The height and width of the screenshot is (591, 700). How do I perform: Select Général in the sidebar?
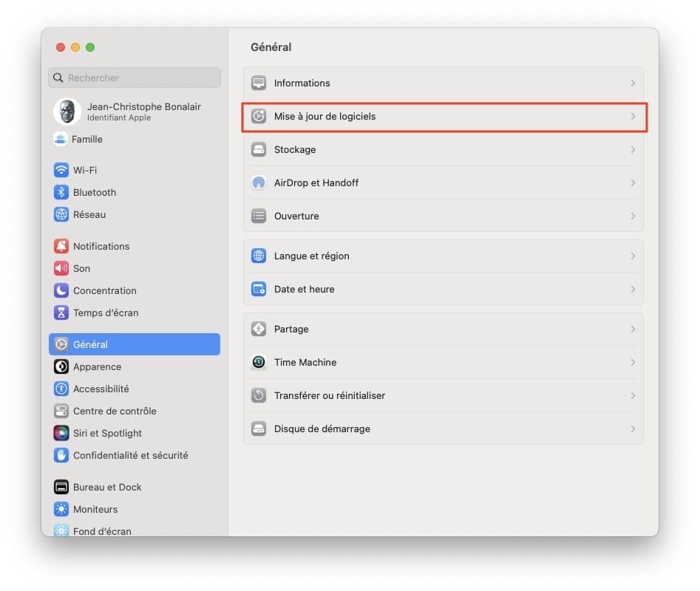(x=135, y=344)
